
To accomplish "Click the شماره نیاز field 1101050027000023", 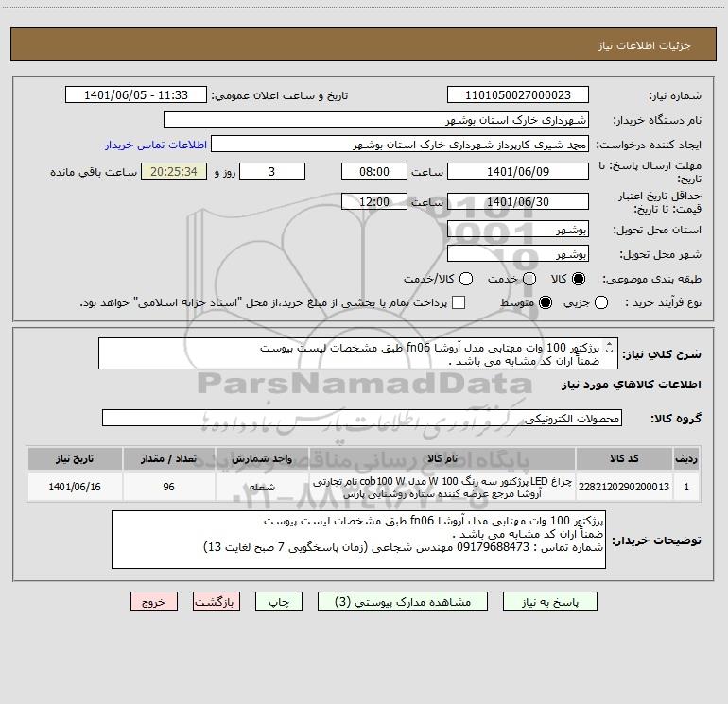I will tap(518, 94).
